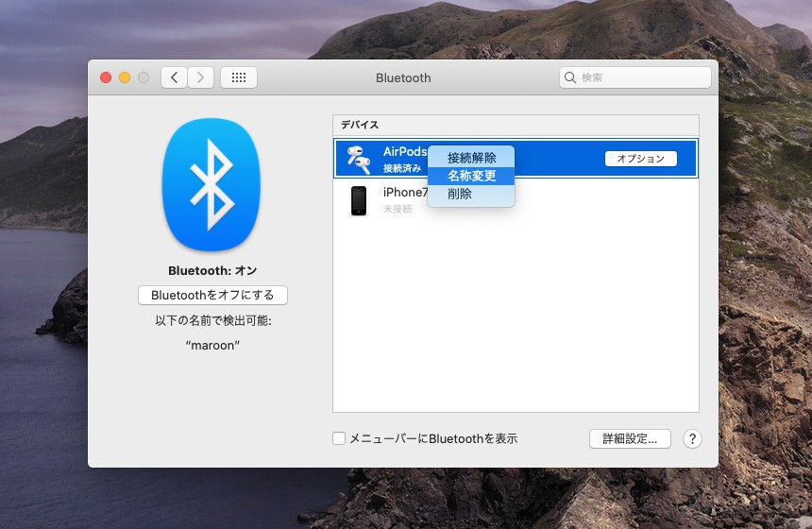812x529 pixels.
Task: Click the Bluetooth: オン status label
Action: 212,270
